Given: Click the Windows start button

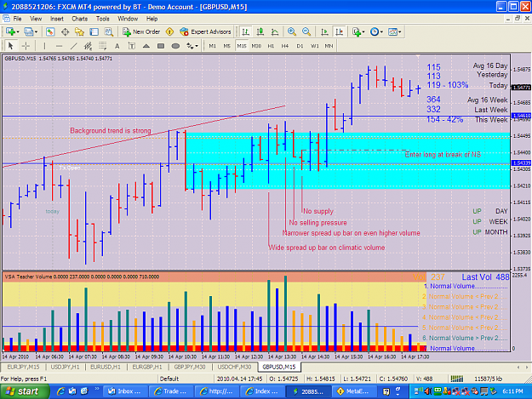Looking at the screenshot, I should pyautogui.click(x=25, y=391).
